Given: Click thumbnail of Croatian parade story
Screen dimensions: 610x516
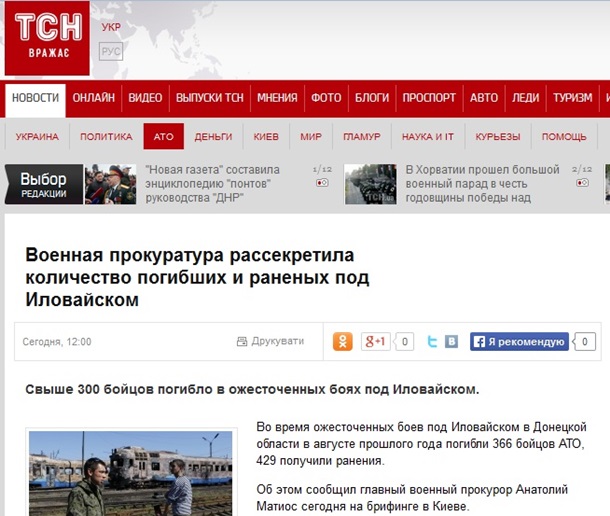Looking at the screenshot, I should click(x=370, y=184).
